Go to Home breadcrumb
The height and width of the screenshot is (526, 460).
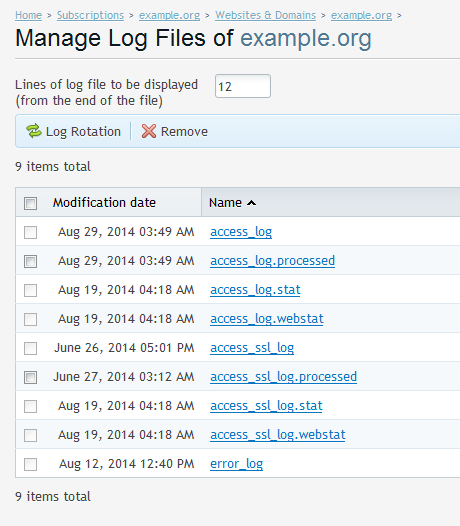(29, 15)
